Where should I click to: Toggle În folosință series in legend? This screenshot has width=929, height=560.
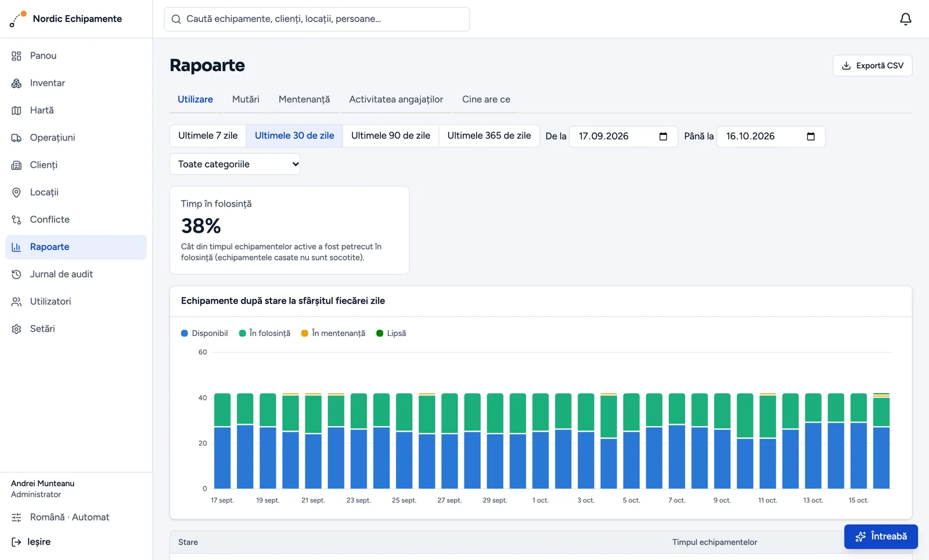pyautogui.click(x=265, y=333)
